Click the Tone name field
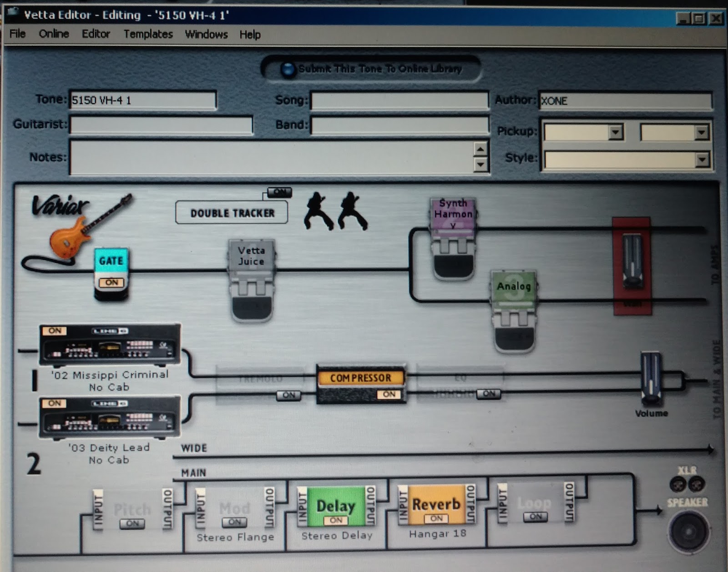This screenshot has width=728, height=572. click(x=142, y=100)
